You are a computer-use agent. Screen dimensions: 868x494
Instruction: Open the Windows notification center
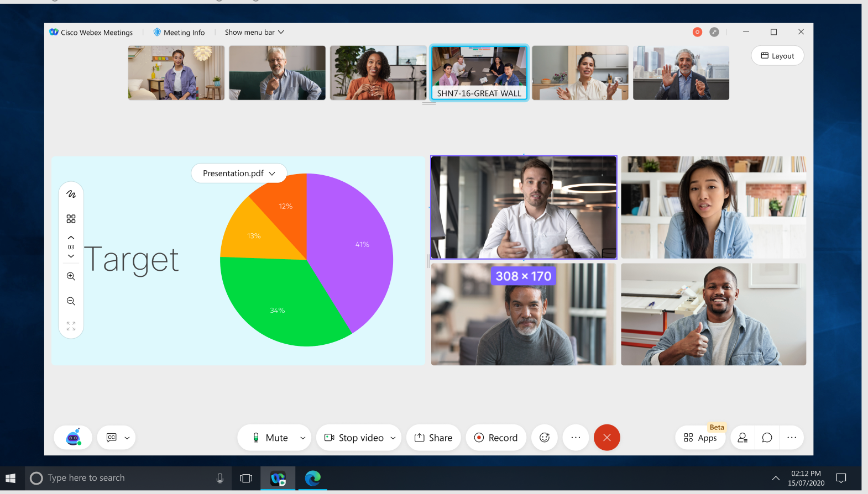[841, 478]
